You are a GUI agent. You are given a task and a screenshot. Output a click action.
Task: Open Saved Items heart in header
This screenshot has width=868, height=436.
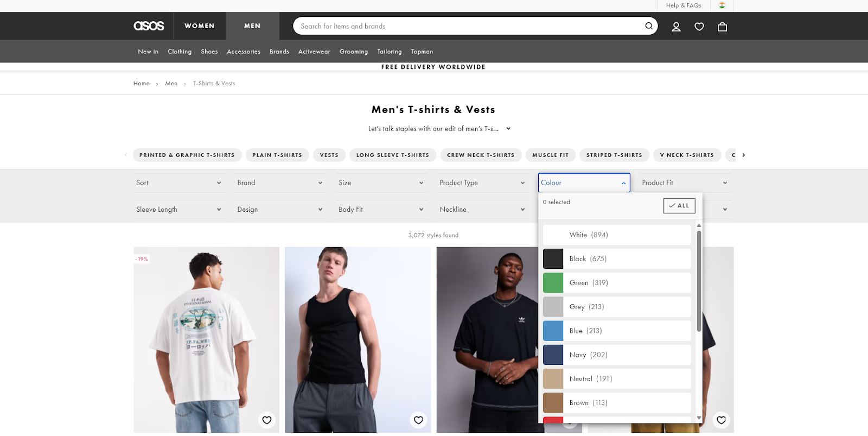coord(699,27)
